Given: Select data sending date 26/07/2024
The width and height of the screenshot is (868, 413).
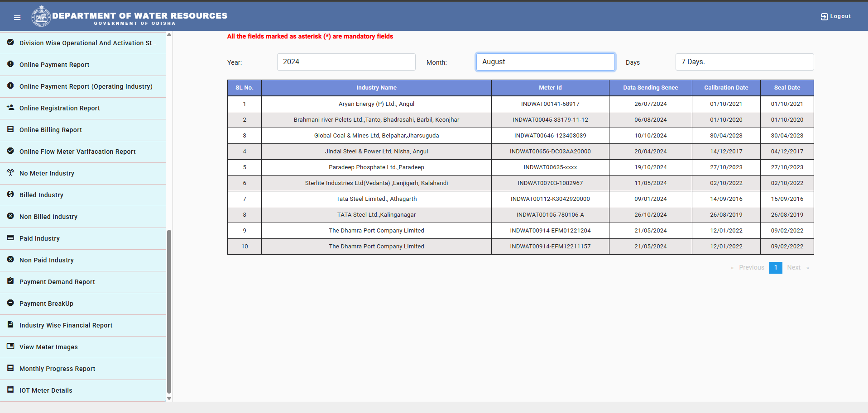Looking at the screenshot, I should coord(650,104).
